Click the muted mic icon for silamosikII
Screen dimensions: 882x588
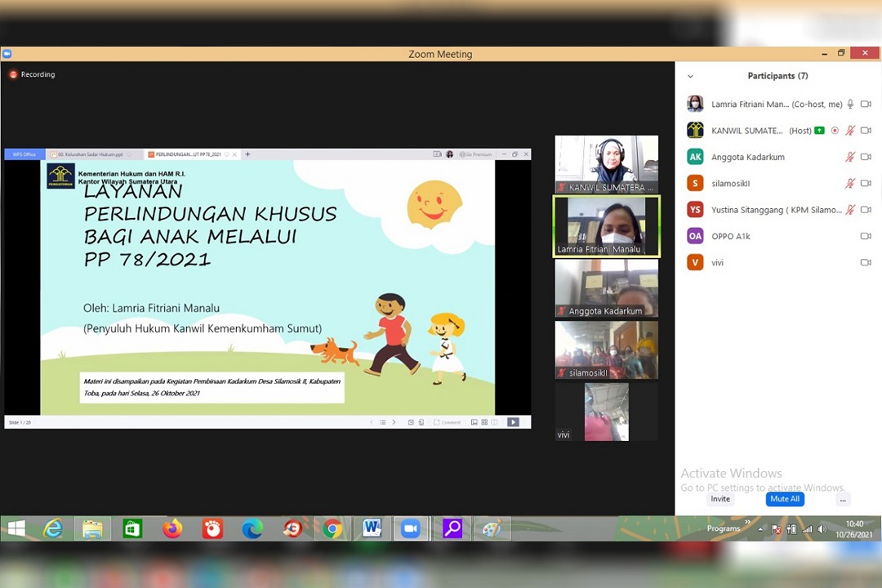850,184
